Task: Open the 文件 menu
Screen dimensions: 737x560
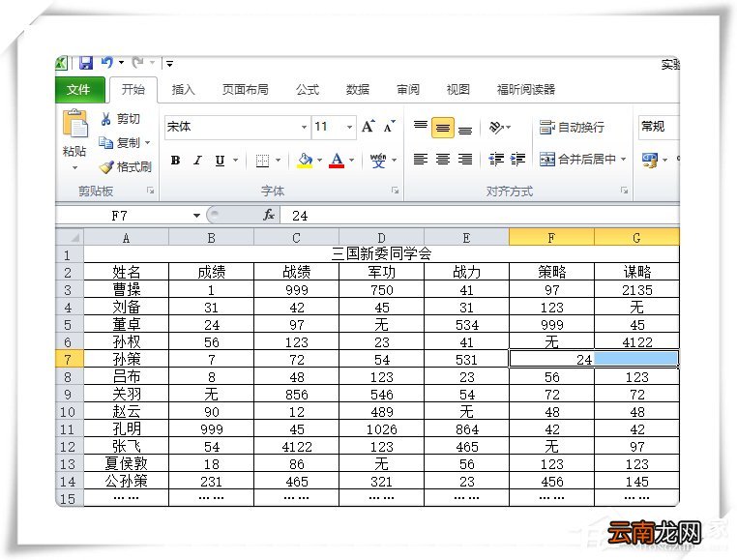Action: click(78, 90)
